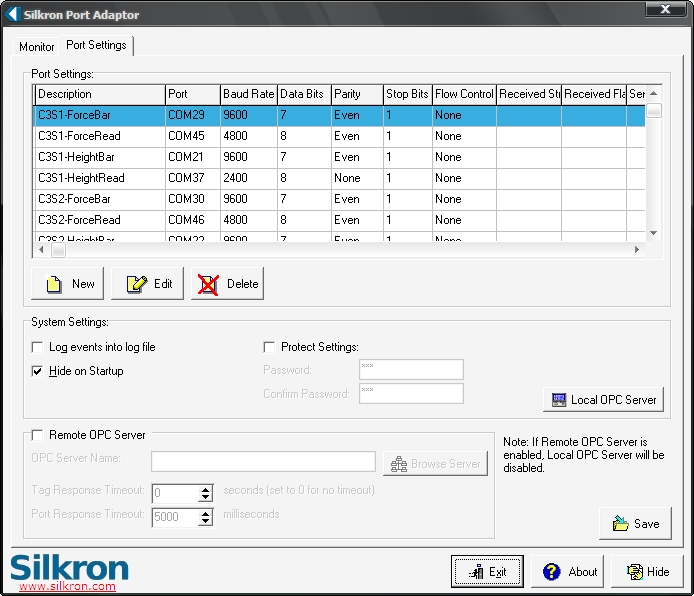Select the C3S2-ForceRead row
Screen dimensions: 694x596
[x=339, y=220]
